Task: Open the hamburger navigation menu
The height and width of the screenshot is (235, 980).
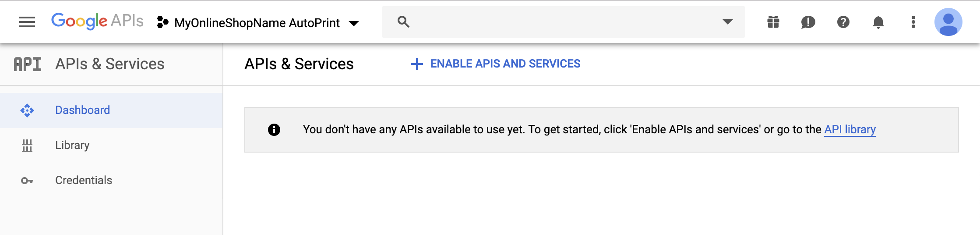Action: coord(27,22)
